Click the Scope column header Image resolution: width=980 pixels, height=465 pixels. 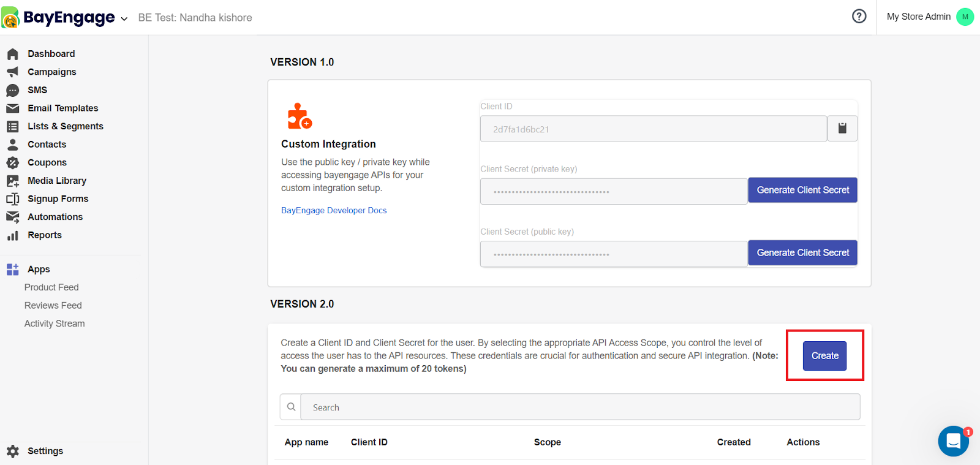[548, 442]
